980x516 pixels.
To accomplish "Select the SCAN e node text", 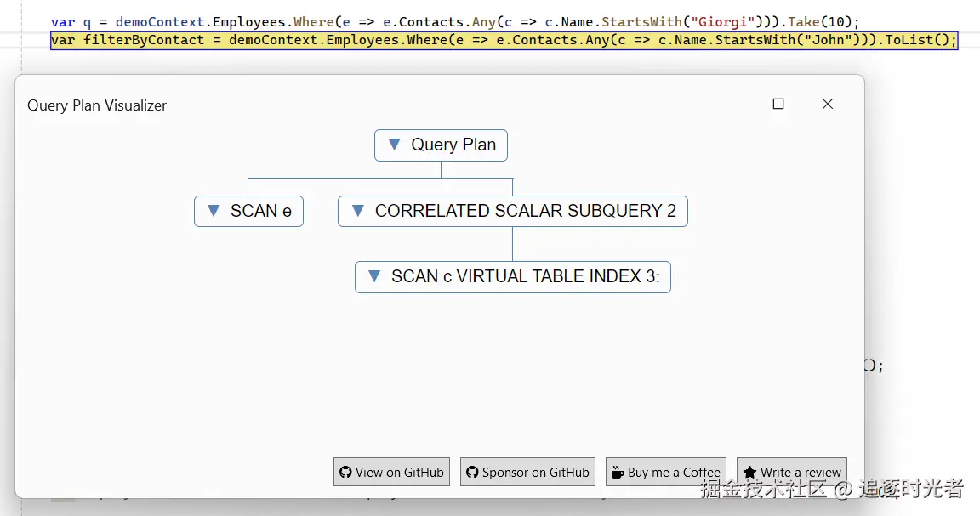I will click(261, 211).
